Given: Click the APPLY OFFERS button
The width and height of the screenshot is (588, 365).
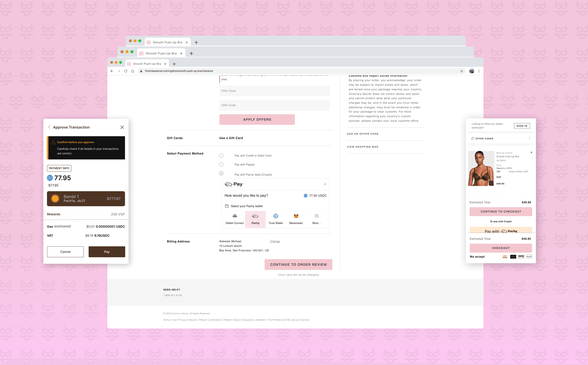Looking at the screenshot, I should [257, 119].
